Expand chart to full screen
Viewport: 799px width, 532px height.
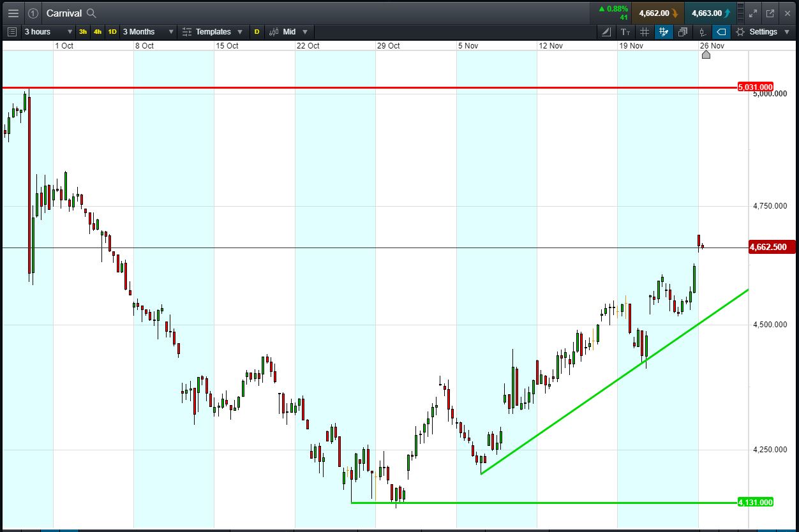click(x=752, y=13)
